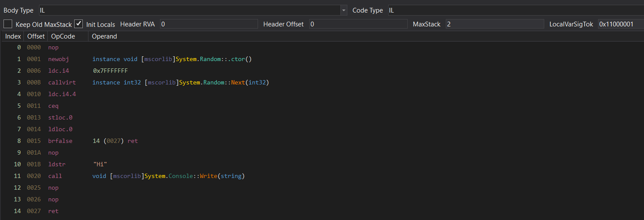Select the ldc.i4.4 opcode cell
The image size is (644, 220).
pos(62,94)
